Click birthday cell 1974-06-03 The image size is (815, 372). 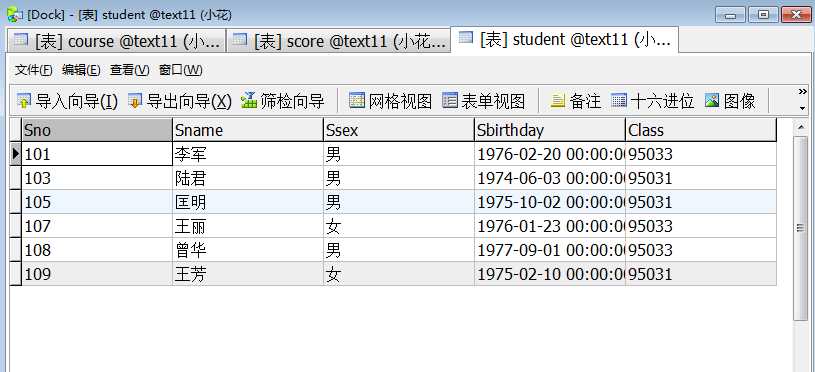550,178
